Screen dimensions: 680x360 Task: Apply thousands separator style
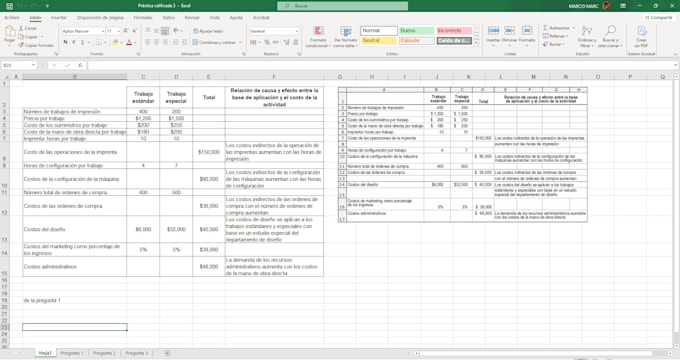coord(275,43)
